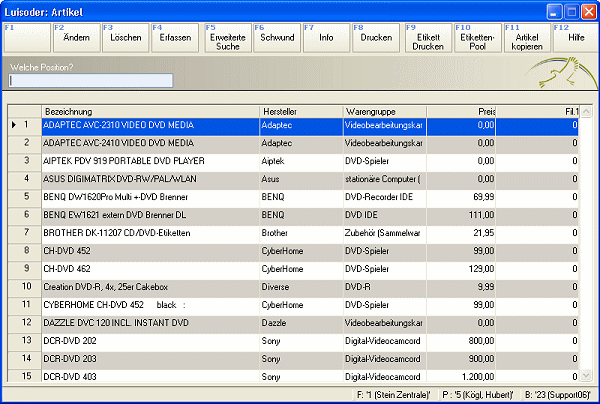Select the Etikett Drucken button
Viewport: 600px width, 404px height.
pyautogui.click(x=426, y=39)
